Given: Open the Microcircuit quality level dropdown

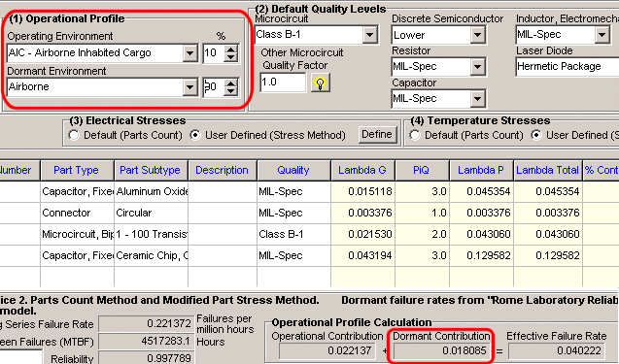Looking at the screenshot, I should click(x=370, y=35).
